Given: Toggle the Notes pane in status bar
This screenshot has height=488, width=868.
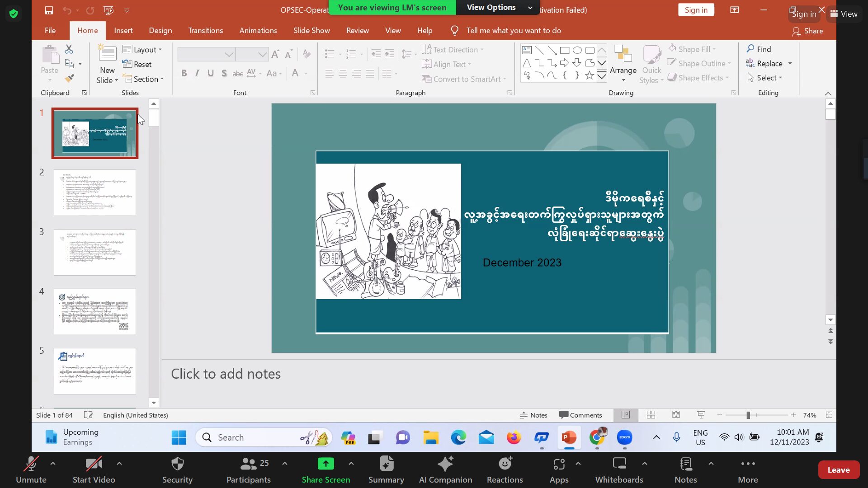Looking at the screenshot, I should (x=533, y=415).
